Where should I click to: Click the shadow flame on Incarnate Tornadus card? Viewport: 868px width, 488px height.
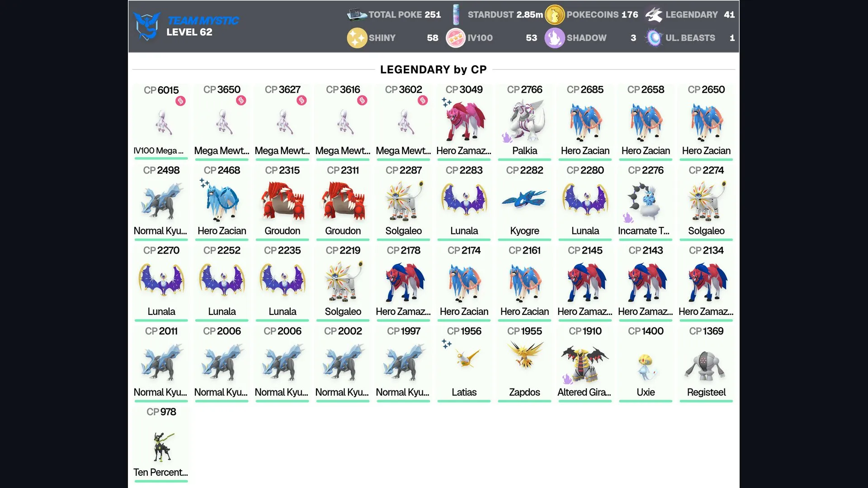point(628,217)
